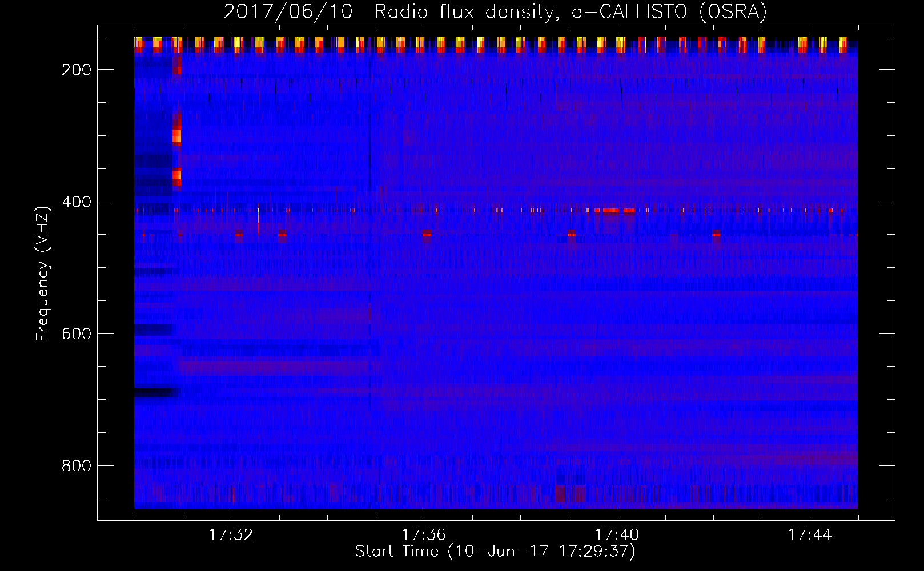Click the 'Frequency (MHZ)' axis title

[43, 274]
